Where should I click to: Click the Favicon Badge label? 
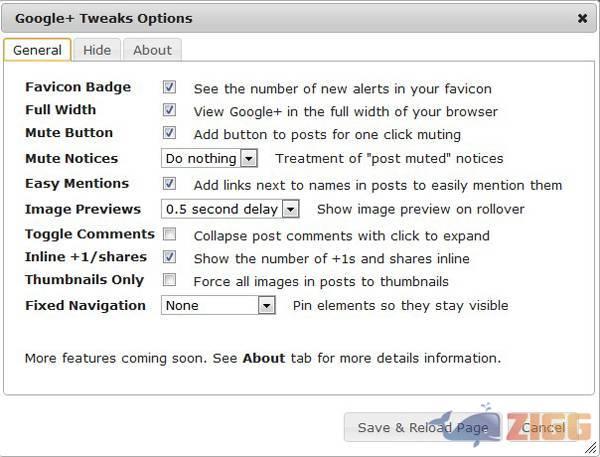click(78, 87)
